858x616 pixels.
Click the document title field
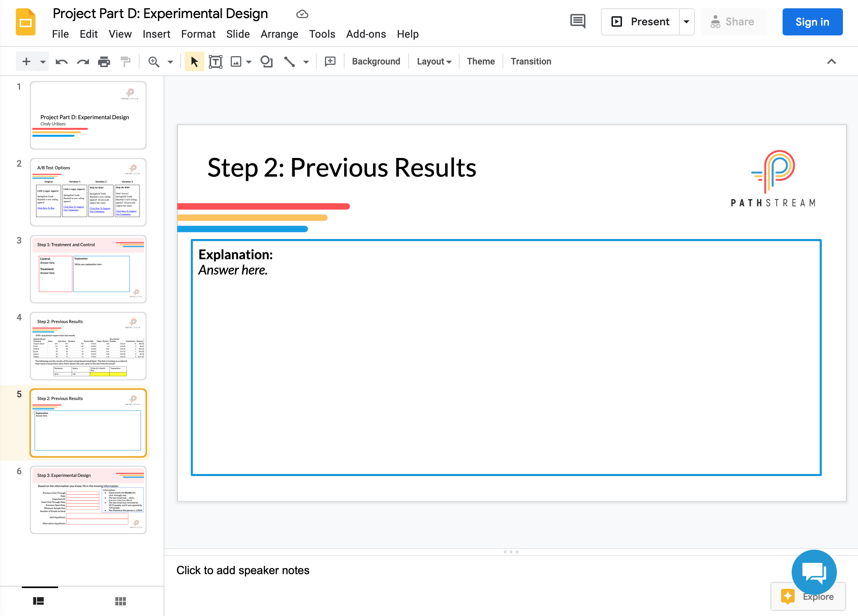pyautogui.click(x=160, y=14)
